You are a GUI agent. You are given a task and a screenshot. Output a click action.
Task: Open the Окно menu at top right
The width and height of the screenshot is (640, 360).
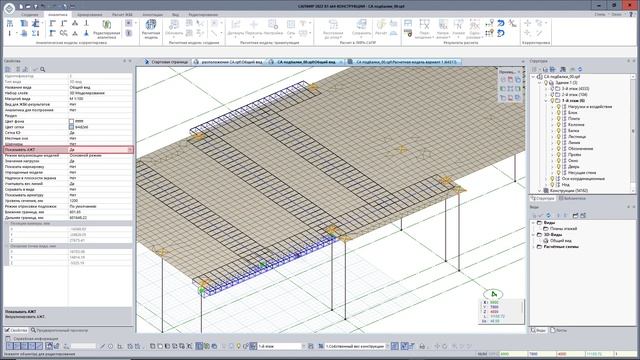[616, 14]
